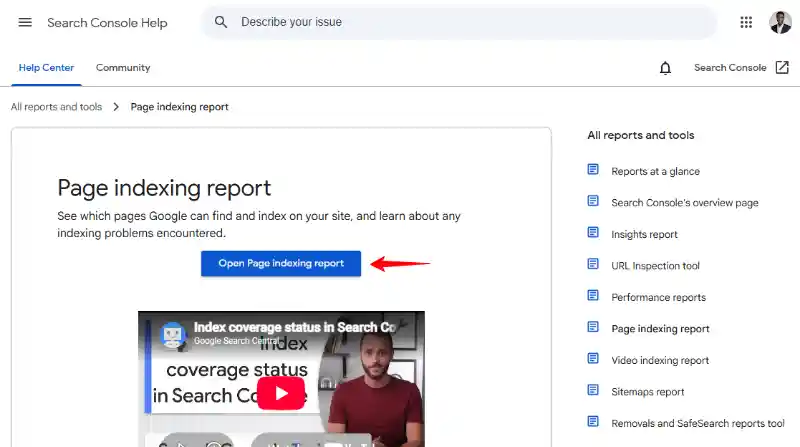
Task: Open the hamburger main menu
Action: 25,22
